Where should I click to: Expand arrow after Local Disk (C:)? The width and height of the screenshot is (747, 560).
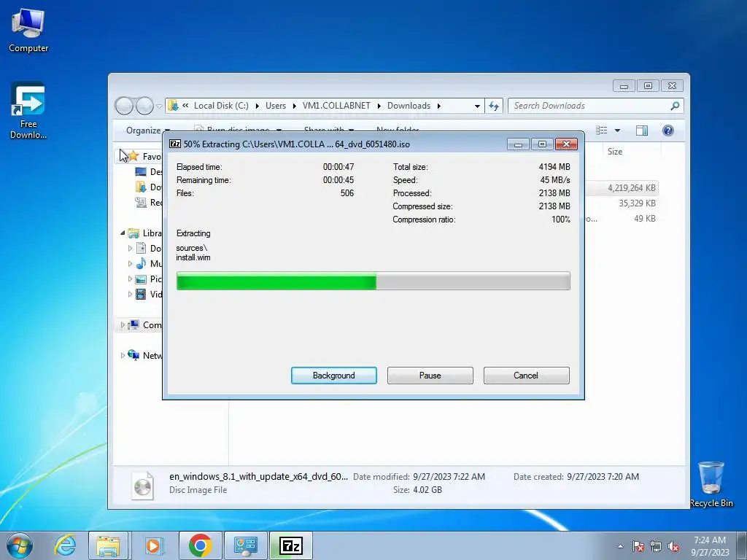[258, 106]
